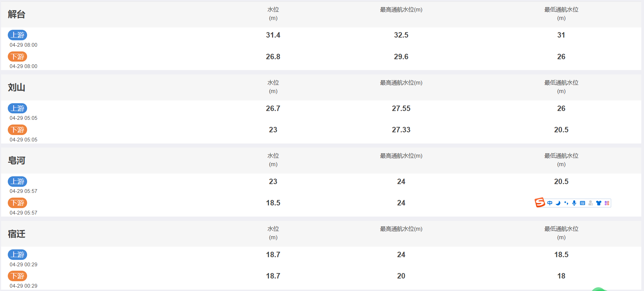
Task: Choose the 上游 badge under 皂河
Action: tap(17, 181)
